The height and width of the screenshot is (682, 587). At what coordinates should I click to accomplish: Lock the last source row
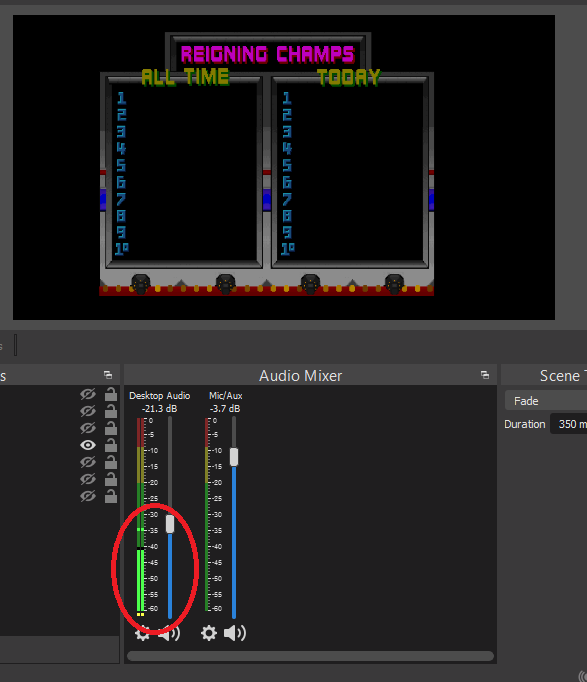111,496
